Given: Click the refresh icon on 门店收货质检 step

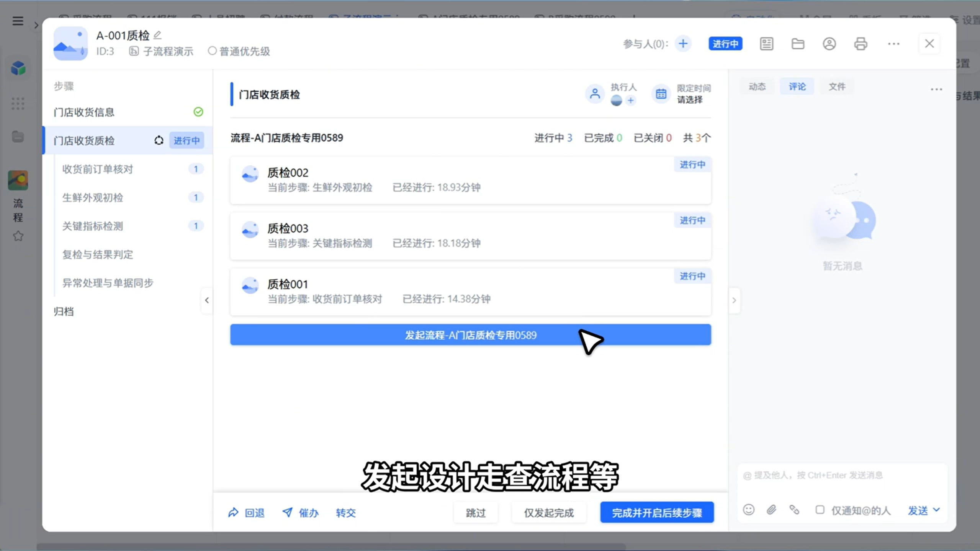Looking at the screenshot, I should (159, 140).
